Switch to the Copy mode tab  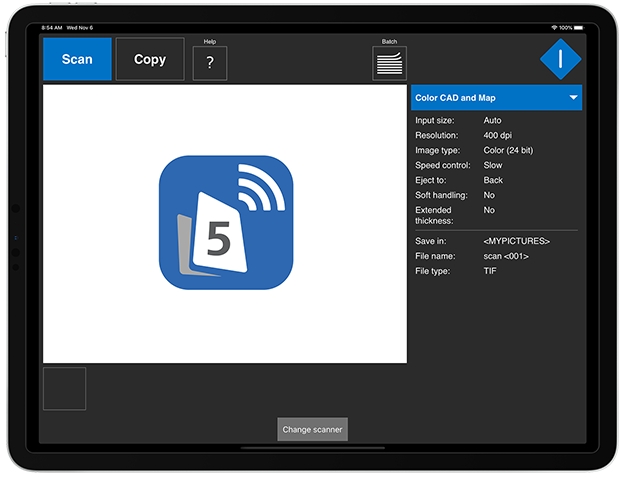pyautogui.click(x=150, y=59)
